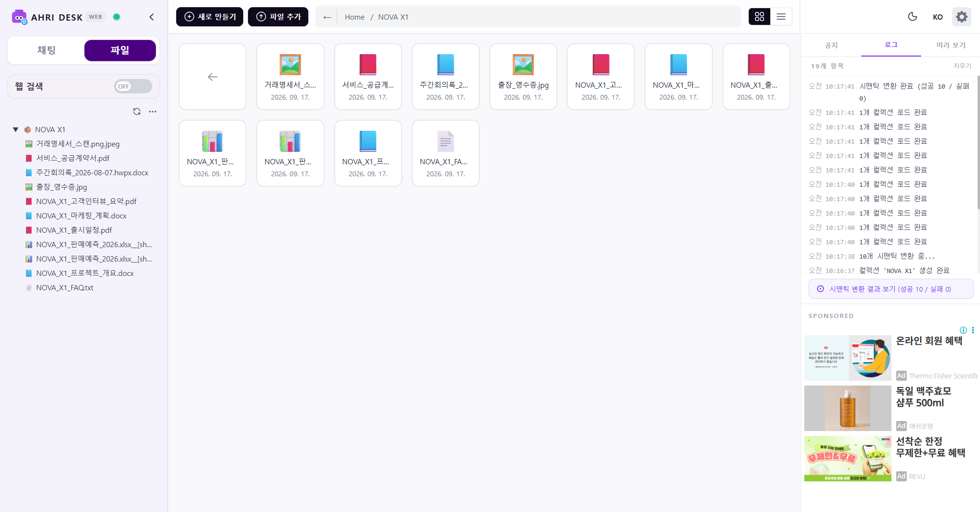Collapse the left sidebar with chevron
This screenshot has width=980, height=512.
pos(152,17)
